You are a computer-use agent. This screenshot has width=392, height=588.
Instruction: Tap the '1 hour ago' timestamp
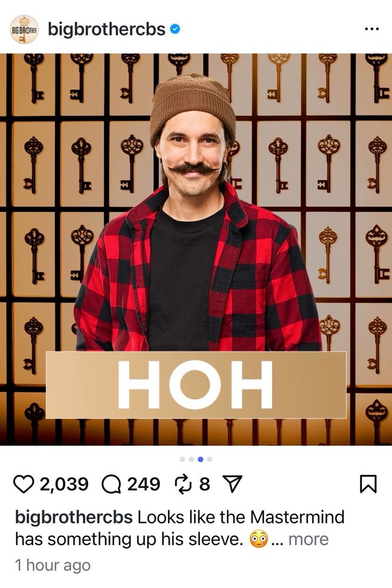tap(53, 565)
